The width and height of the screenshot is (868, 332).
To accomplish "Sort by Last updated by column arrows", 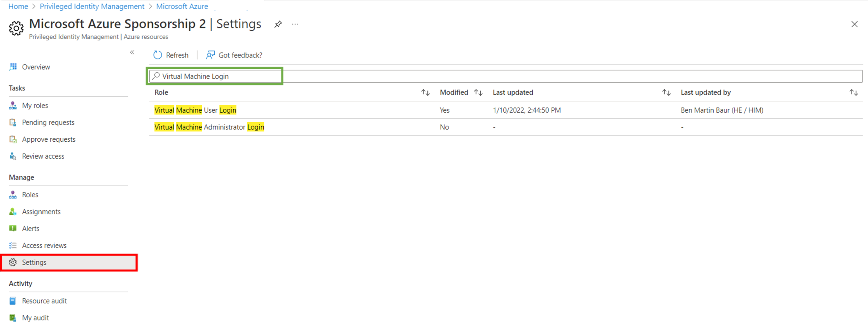I will (853, 92).
